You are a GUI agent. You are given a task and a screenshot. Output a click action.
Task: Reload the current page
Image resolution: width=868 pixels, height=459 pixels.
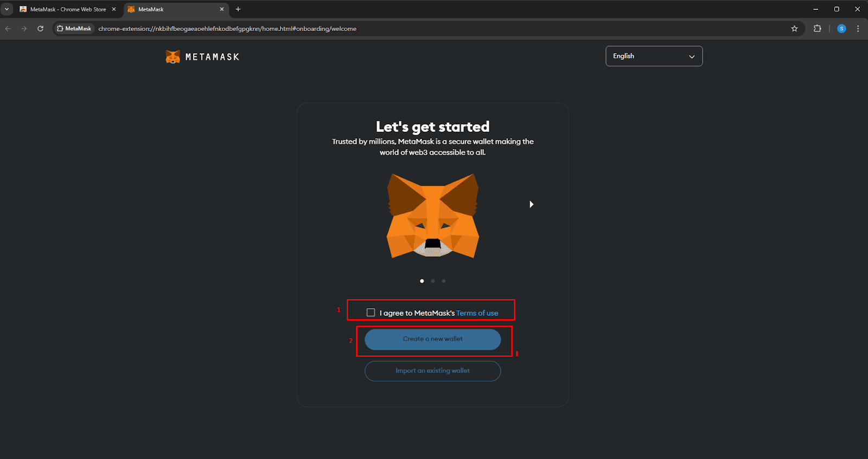(x=40, y=29)
